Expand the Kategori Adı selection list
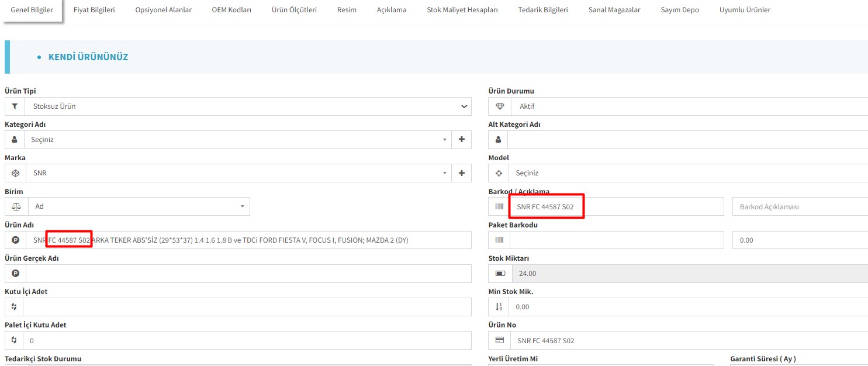The height and width of the screenshot is (366, 868). coord(237,140)
